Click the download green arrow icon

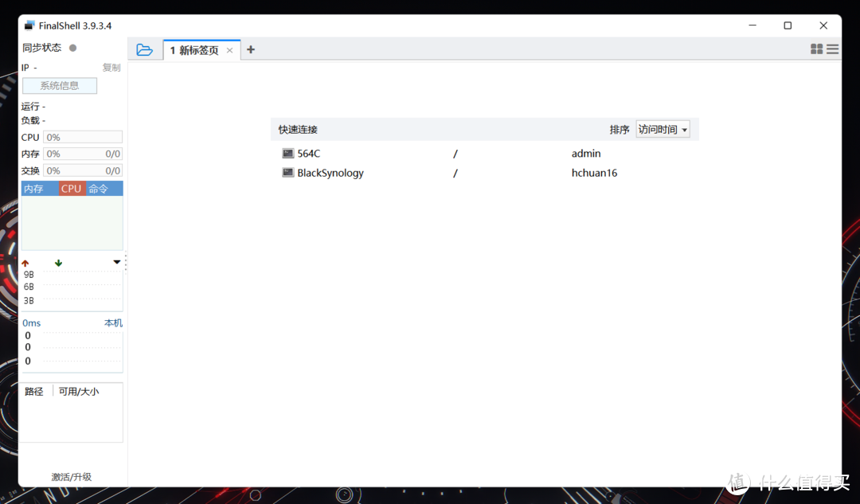[x=59, y=264]
